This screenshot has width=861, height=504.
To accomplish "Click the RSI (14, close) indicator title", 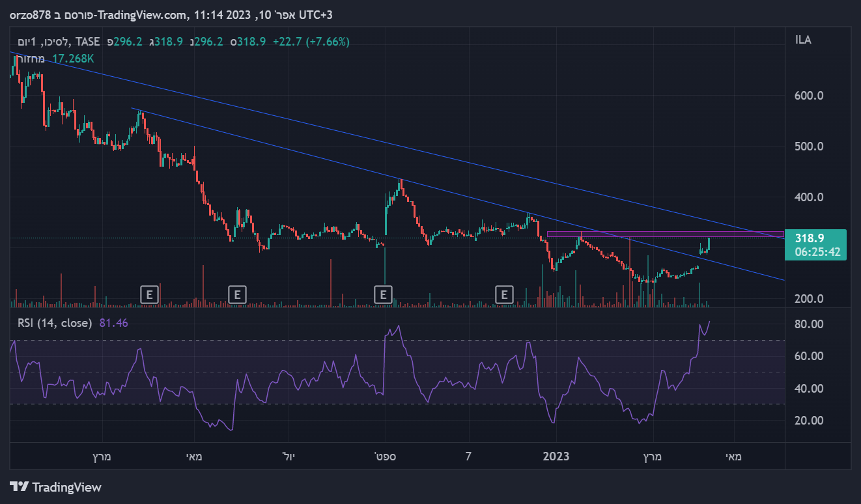I will [54, 322].
